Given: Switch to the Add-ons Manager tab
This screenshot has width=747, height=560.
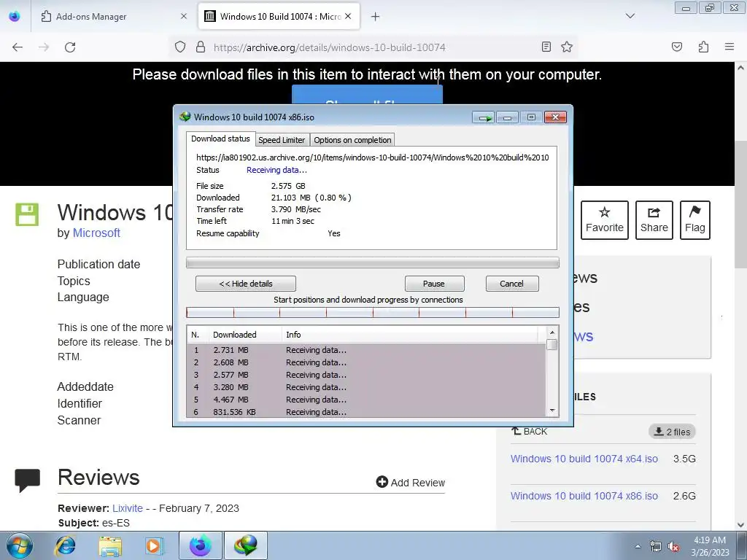Looking at the screenshot, I should point(115,17).
